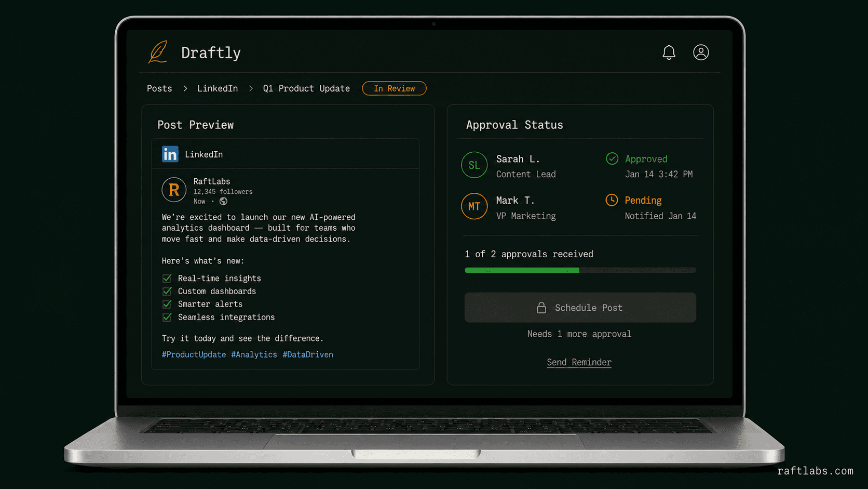Click the RaftLabs account name
The height and width of the screenshot is (489, 868).
[212, 181]
